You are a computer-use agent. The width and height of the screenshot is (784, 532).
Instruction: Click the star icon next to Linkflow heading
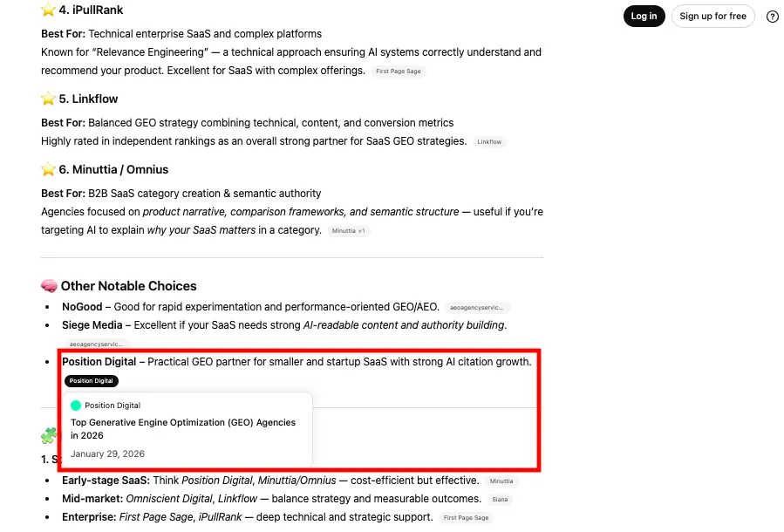click(49, 99)
